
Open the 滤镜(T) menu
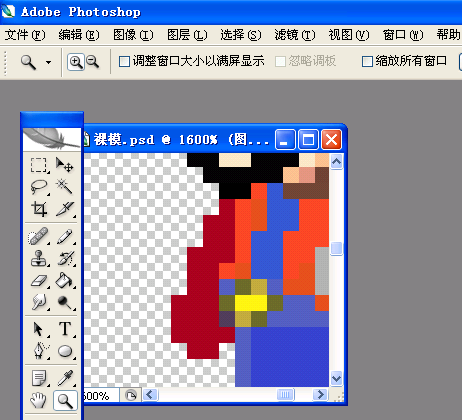pos(295,35)
